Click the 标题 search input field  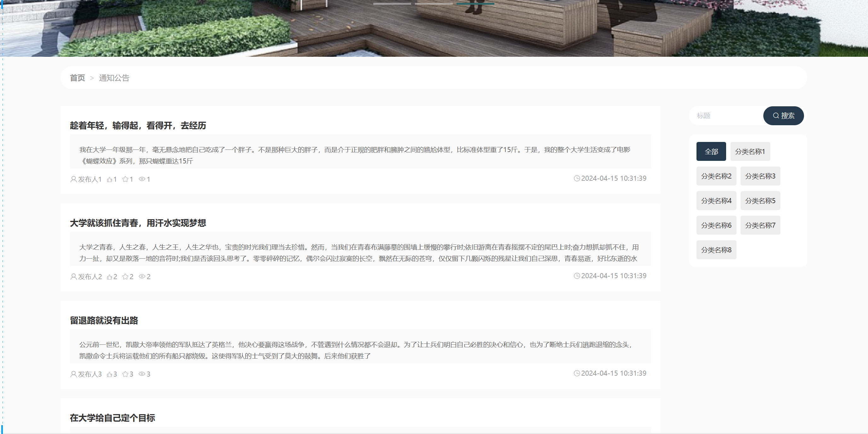[x=726, y=116]
